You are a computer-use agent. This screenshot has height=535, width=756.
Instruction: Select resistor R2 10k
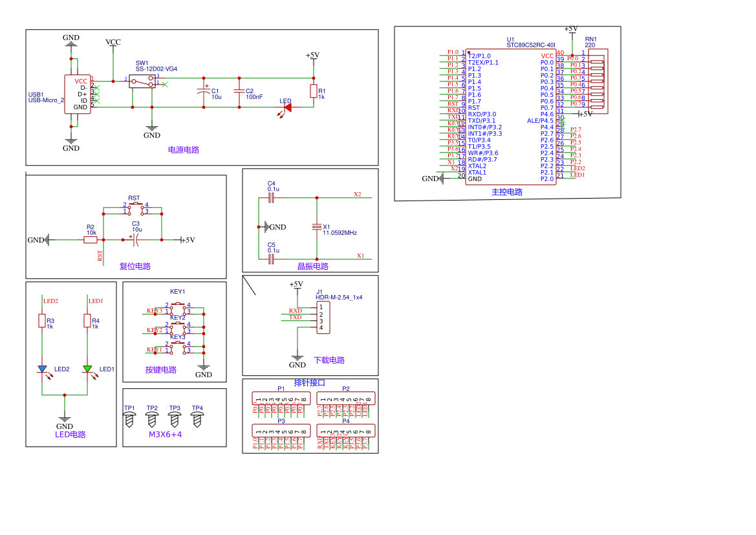click(x=91, y=240)
